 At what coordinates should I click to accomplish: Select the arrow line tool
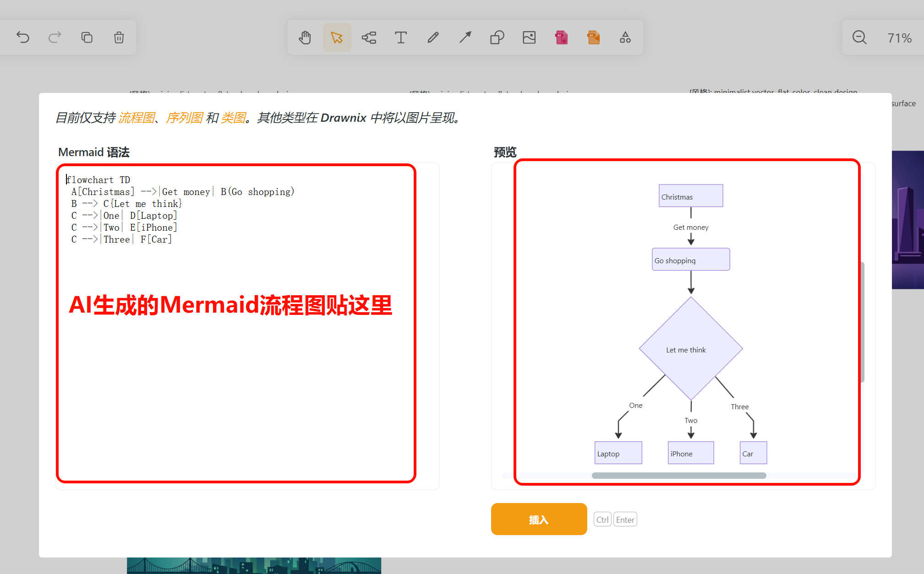click(x=465, y=37)
